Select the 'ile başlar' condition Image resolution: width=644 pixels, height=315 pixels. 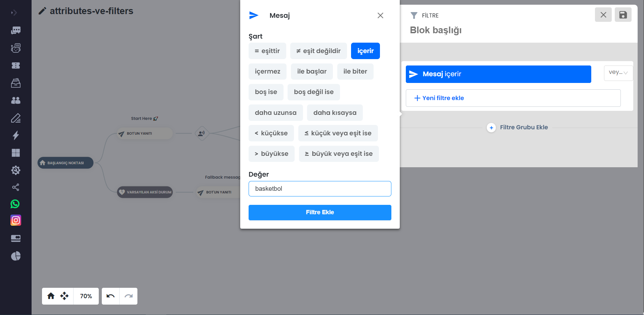coord(312,72)
